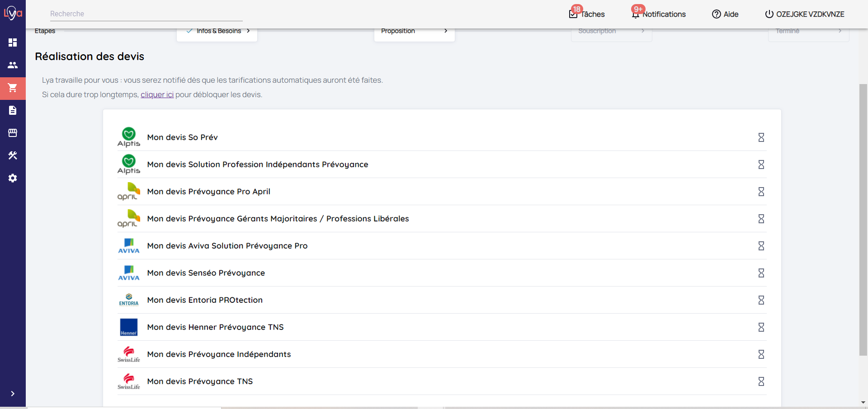Screen dimensions: 868x409
Task: Click hourglass icon for Mon devis So Prév
Action: 761,137
